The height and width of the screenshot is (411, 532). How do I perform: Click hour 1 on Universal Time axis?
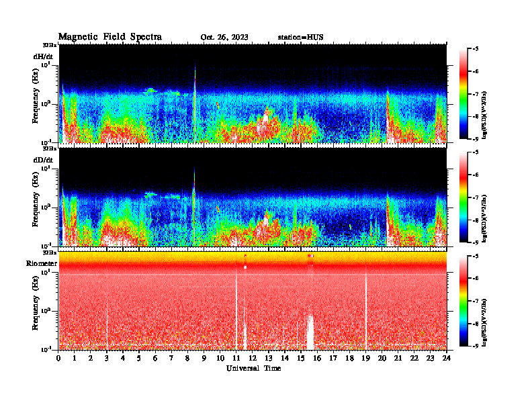pyautogui.click(x=75, y=359)
